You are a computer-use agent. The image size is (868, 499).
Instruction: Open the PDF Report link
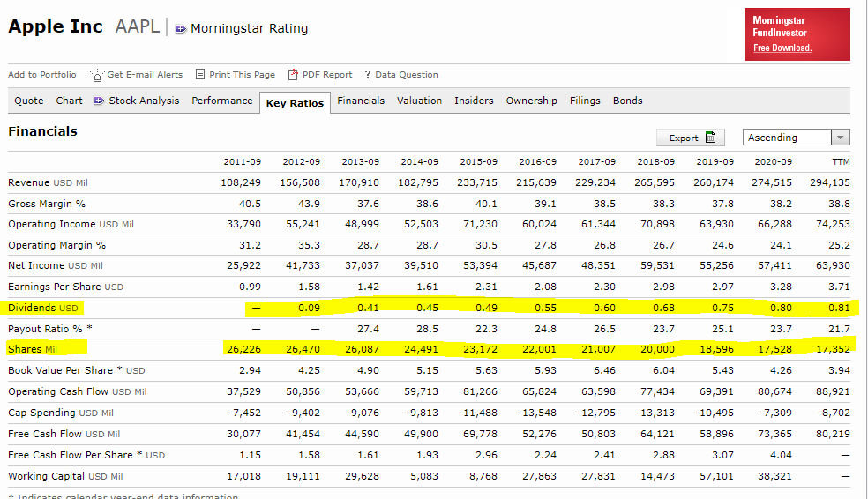(327, 75)
